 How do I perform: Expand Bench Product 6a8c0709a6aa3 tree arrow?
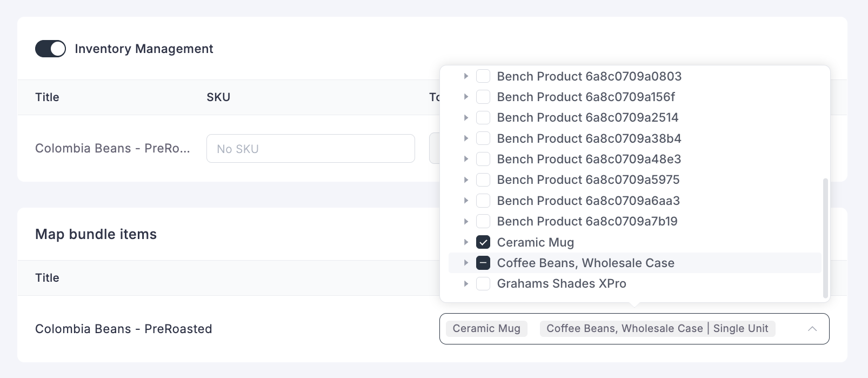(x=466, y=201)
